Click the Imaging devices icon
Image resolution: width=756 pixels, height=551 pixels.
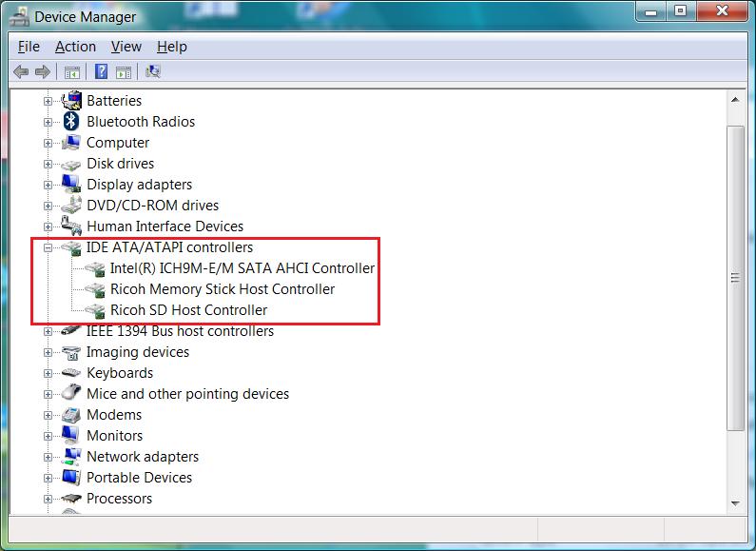pyautogui.click(x=71, y=353)
